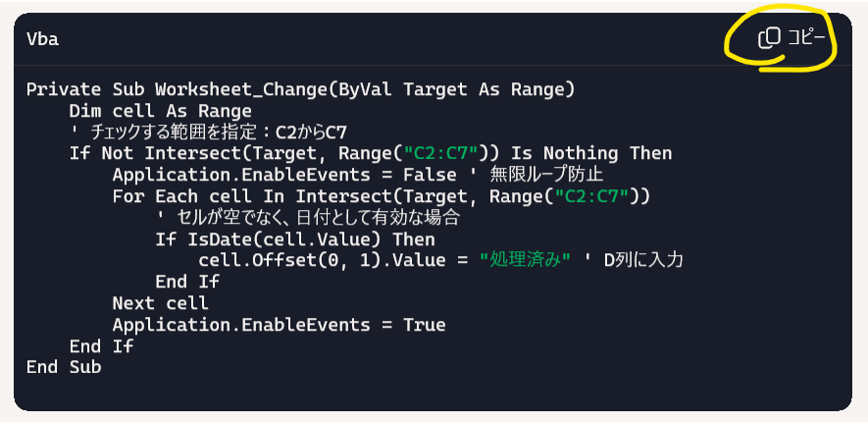
Task: Click the Vba language label
Action: pyautogui.click(x=42, y=39)
